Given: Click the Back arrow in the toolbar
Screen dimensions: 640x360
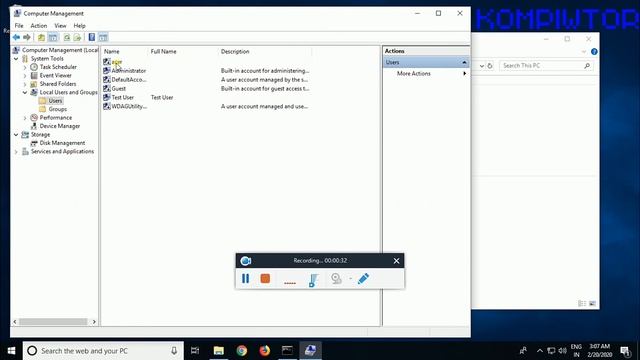Looking at the screenshot, I should (x=16, y=38).
